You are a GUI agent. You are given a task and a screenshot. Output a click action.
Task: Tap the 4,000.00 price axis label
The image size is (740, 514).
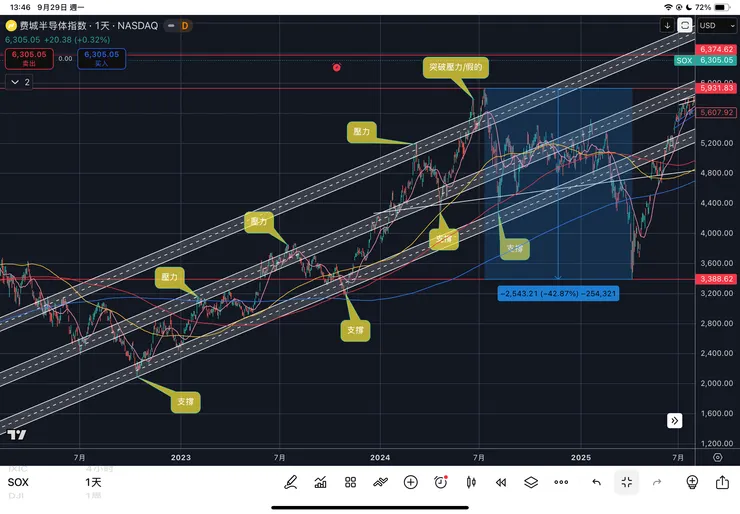716,233
